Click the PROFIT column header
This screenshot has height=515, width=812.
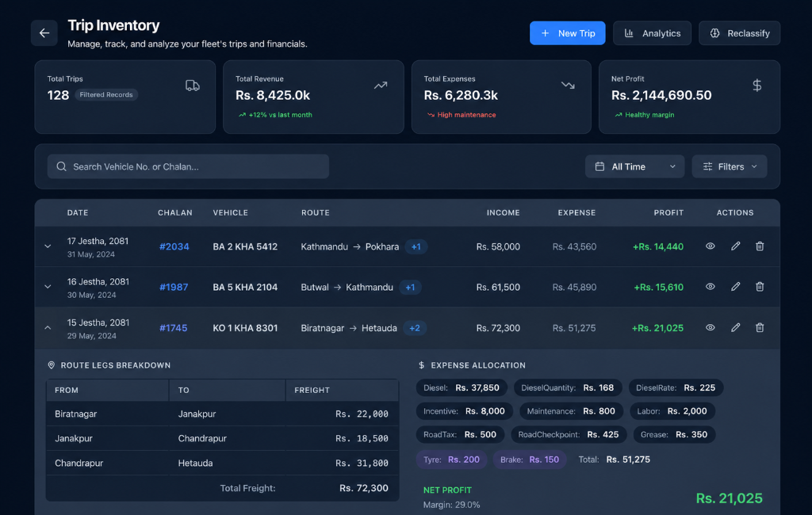point(668,212)
